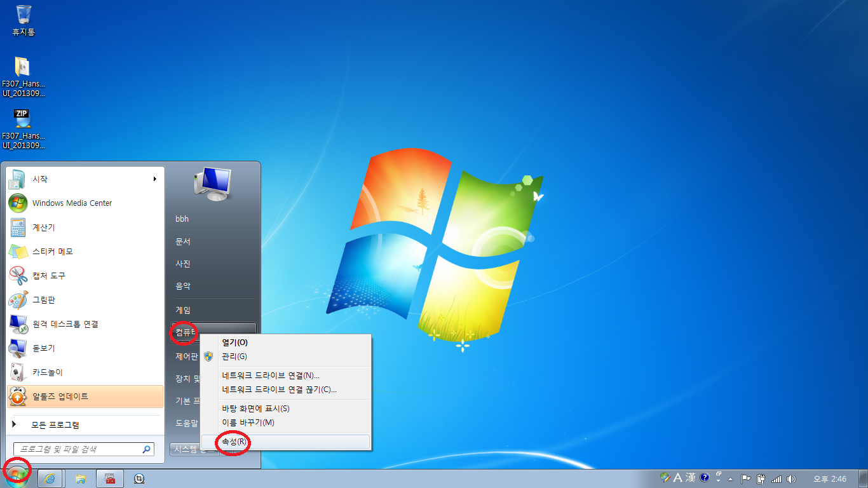This screenshot has width=868, height=488.
Task: Open the clock showing 오후 2:46
Action: tap(830, 478)
